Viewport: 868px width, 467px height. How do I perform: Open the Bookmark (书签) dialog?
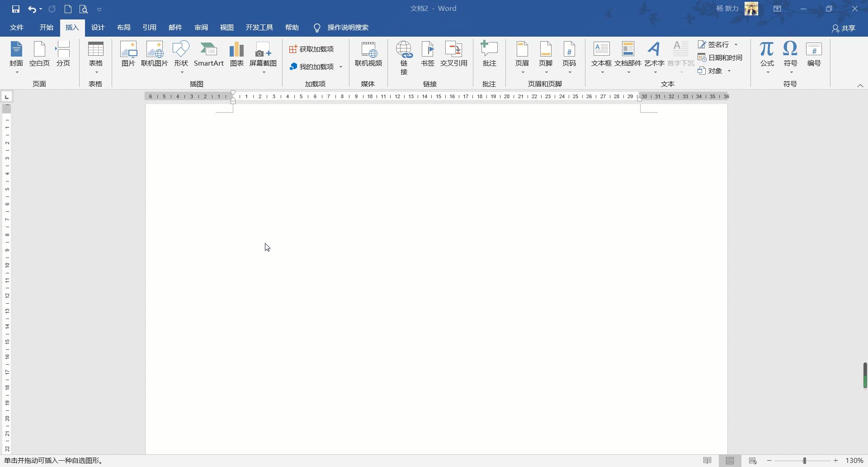tap(427, 54)
